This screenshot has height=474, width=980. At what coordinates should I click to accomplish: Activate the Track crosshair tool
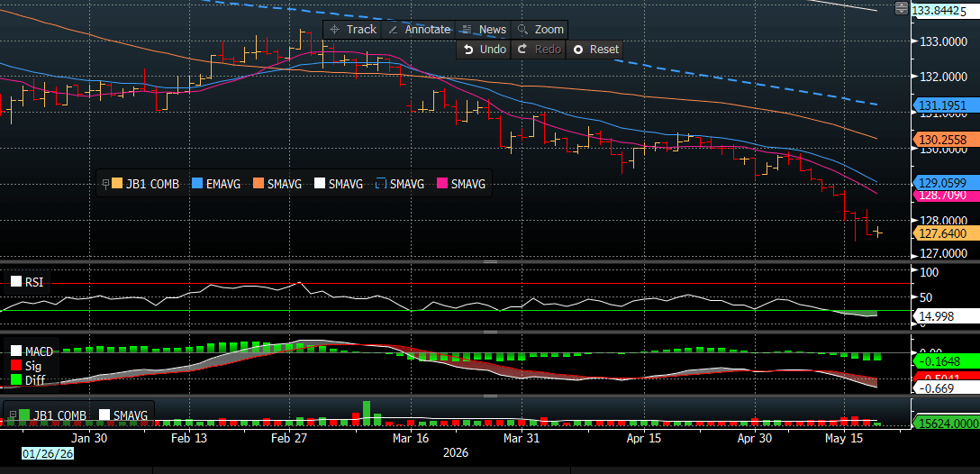(x=352, y=30)
